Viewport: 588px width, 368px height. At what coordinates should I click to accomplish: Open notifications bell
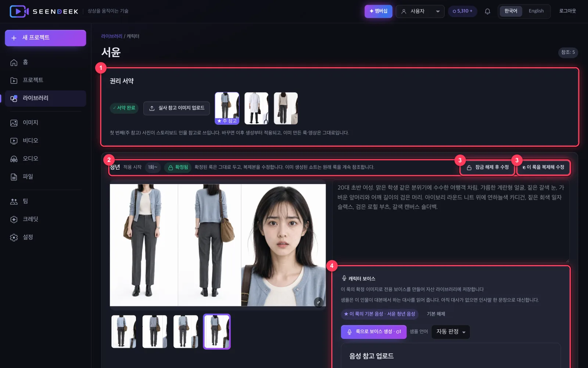[x=487, y=11]
